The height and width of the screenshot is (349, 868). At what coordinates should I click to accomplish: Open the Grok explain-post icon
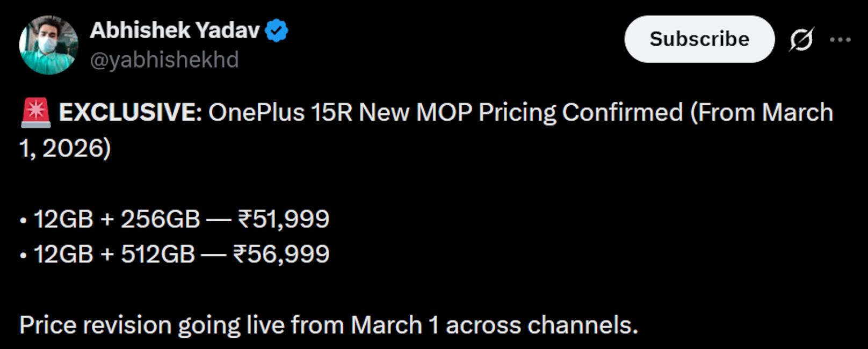(801, 39)
